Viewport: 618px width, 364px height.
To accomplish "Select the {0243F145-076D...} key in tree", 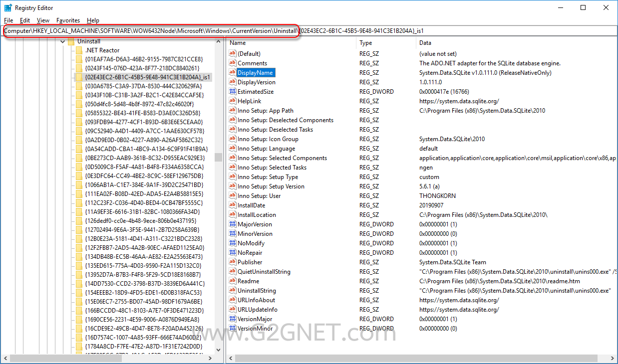I will pyautogui.click(x=142, y=68).
